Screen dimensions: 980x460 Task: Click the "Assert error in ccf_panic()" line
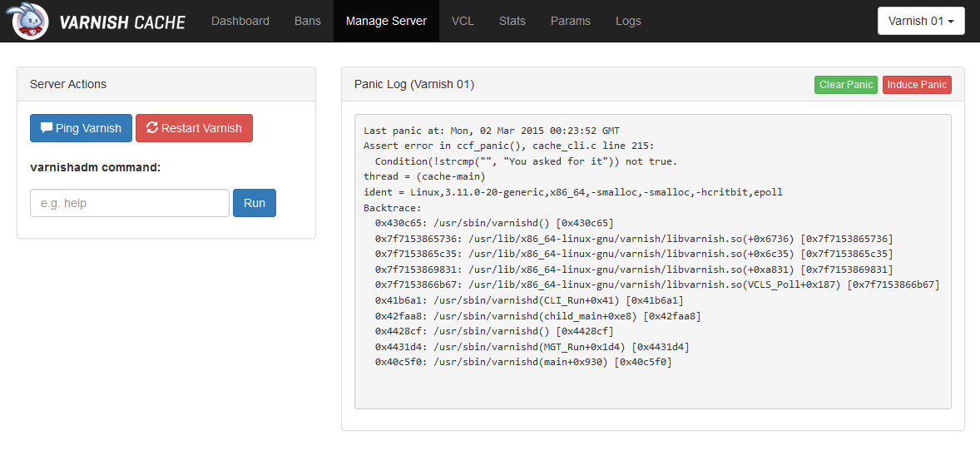click(509, 146)
